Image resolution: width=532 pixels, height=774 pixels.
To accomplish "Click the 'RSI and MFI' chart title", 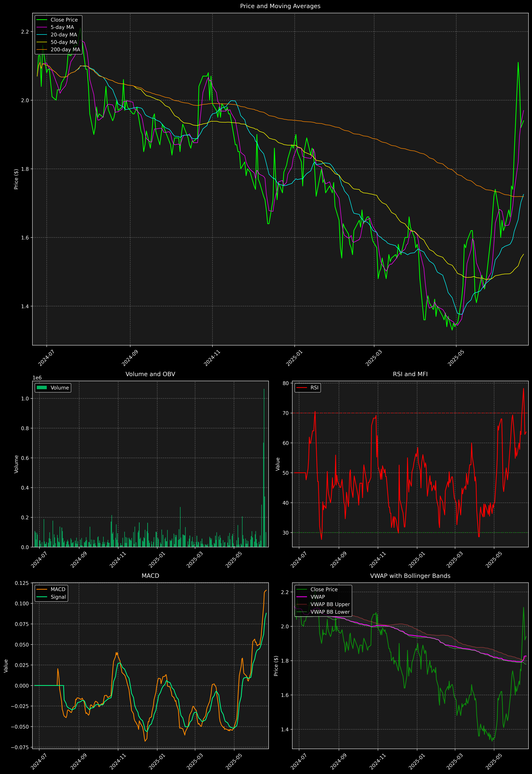I will tap(410, 374).
